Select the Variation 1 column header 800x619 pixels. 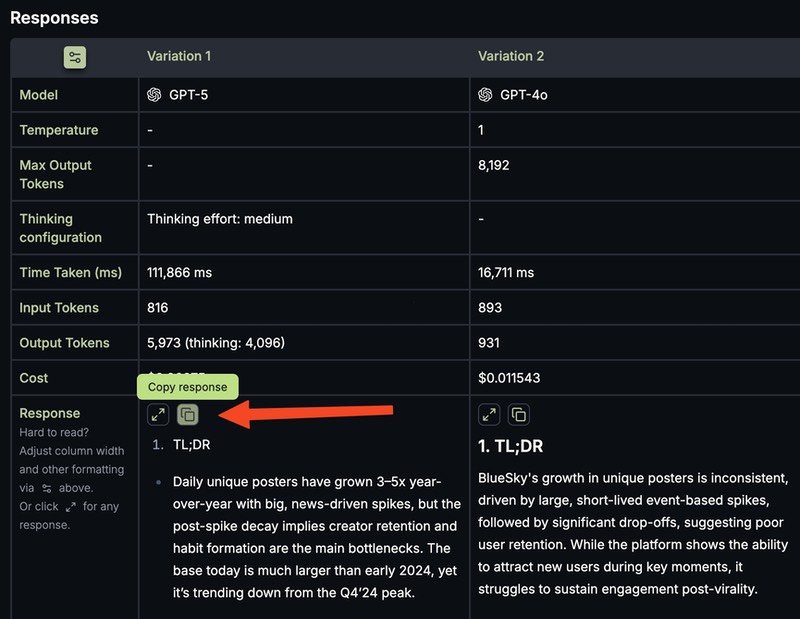(179, 56)
